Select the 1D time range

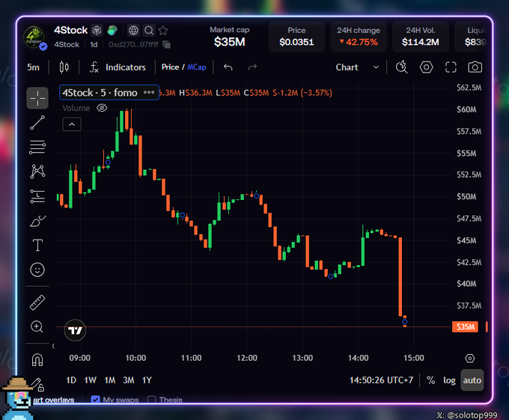[71, 380]
